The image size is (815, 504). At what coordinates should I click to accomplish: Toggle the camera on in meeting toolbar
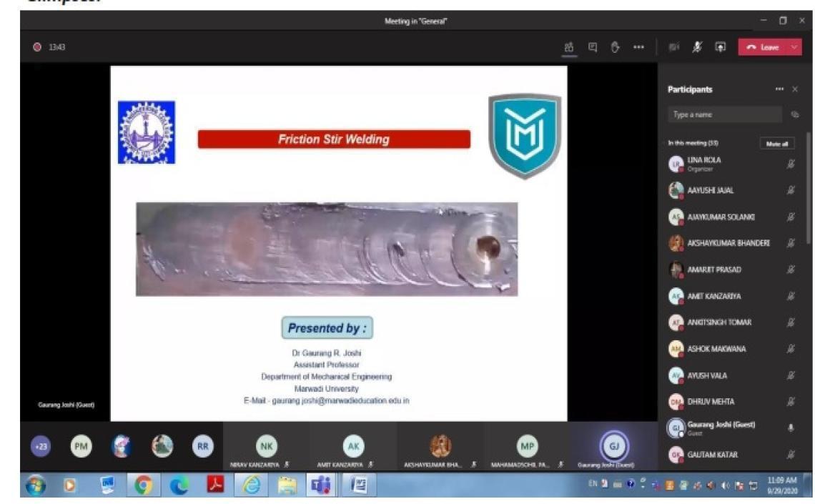click(x=674, y=47)
